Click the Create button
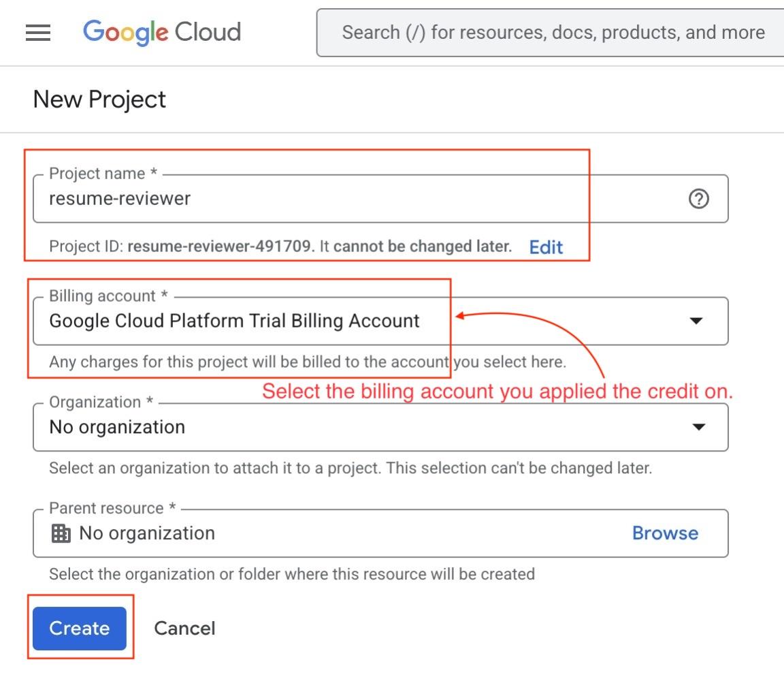The height and width of the screenshot is (681, 784). [80, 628]
